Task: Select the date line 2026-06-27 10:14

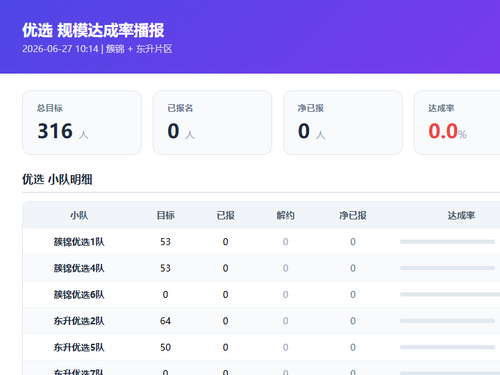Action: click(60, 49)
